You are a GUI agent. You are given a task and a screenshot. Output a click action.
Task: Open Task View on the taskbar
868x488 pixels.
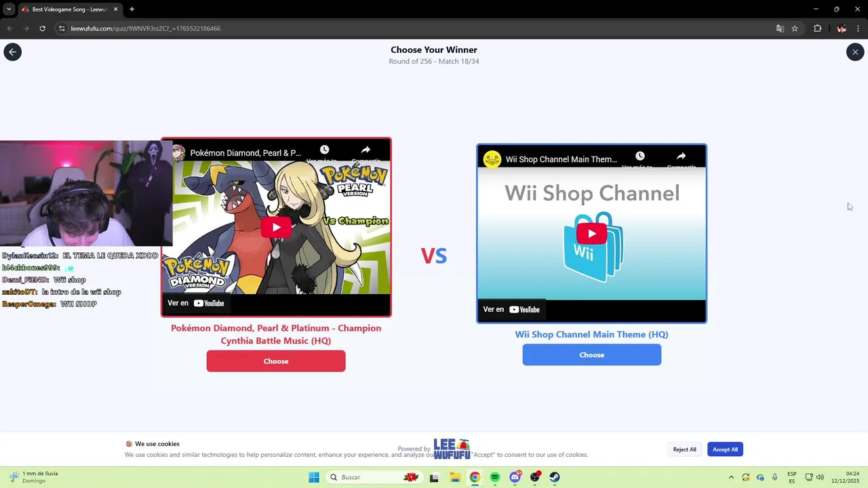pos(434,477)
